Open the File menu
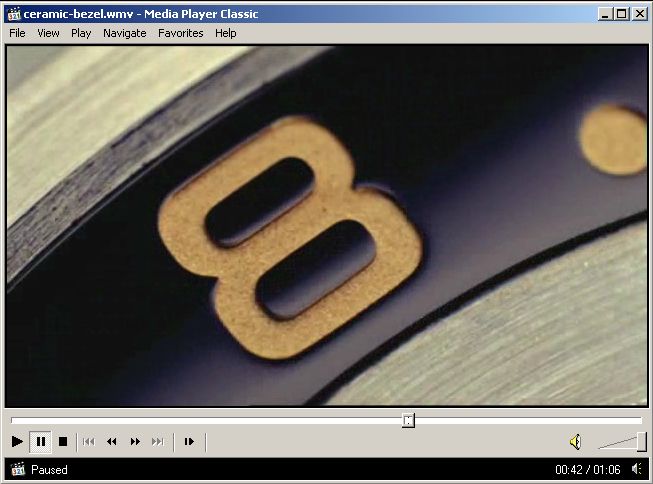The height and width of the screenshot is (484, 653). click(x=17, y=33)
